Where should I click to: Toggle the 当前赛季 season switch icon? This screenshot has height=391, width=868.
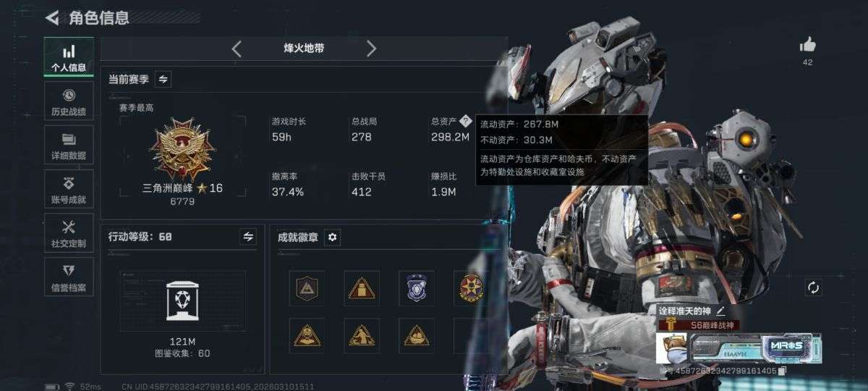(163, 79)
